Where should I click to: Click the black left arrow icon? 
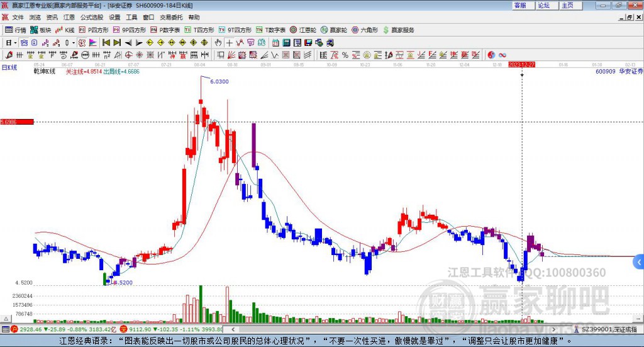coord(128,43)
